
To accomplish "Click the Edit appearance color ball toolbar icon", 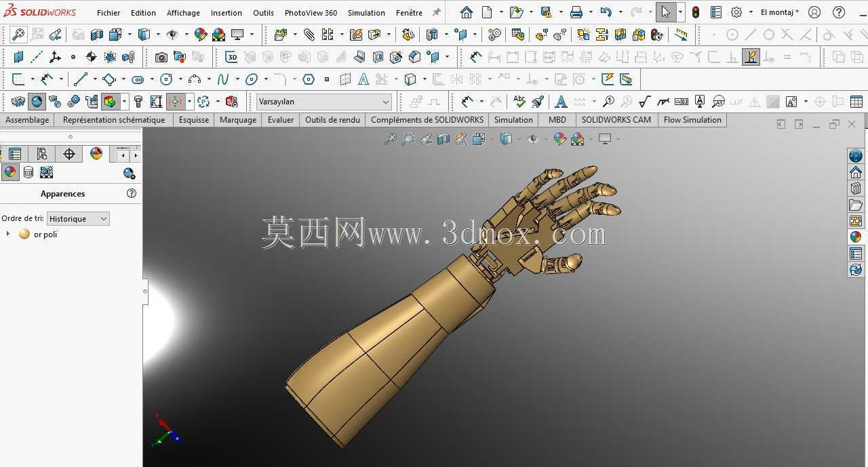I will (201, 34).
